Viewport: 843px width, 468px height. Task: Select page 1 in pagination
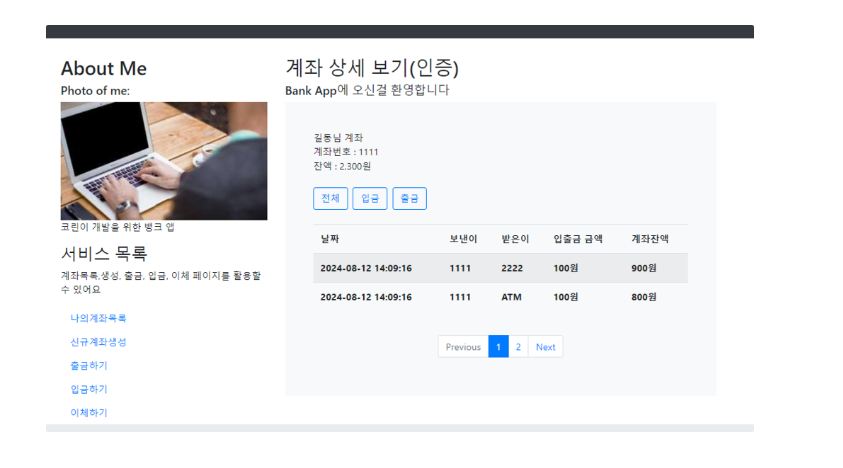click(498, 347)
